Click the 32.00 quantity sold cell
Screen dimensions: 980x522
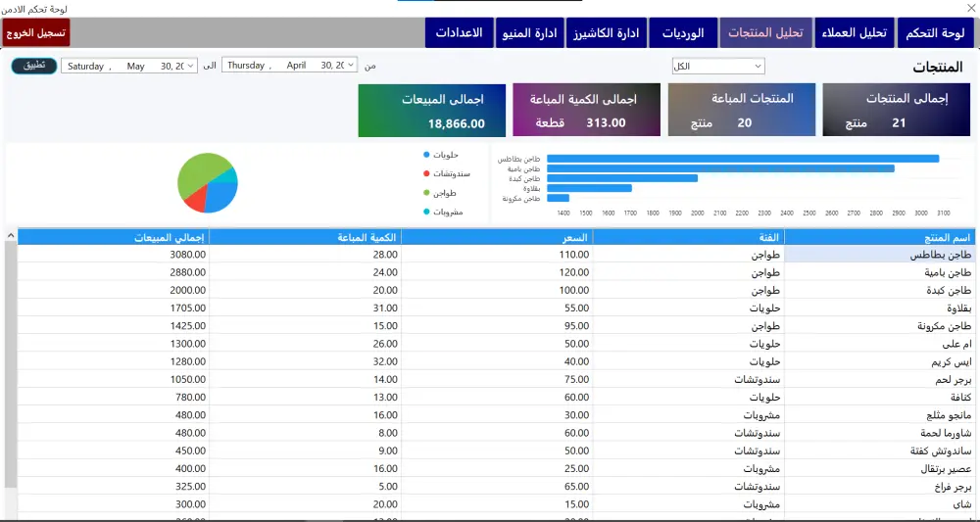[305, 361]
